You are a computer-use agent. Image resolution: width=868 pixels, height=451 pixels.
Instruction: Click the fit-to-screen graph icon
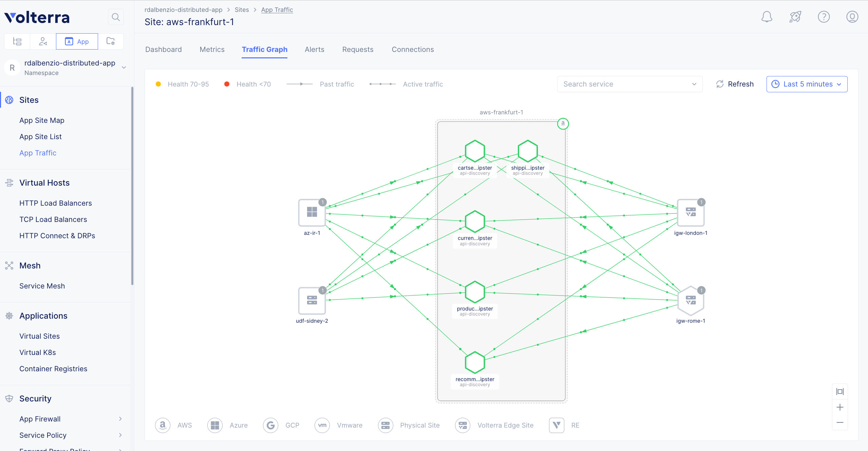840,392
